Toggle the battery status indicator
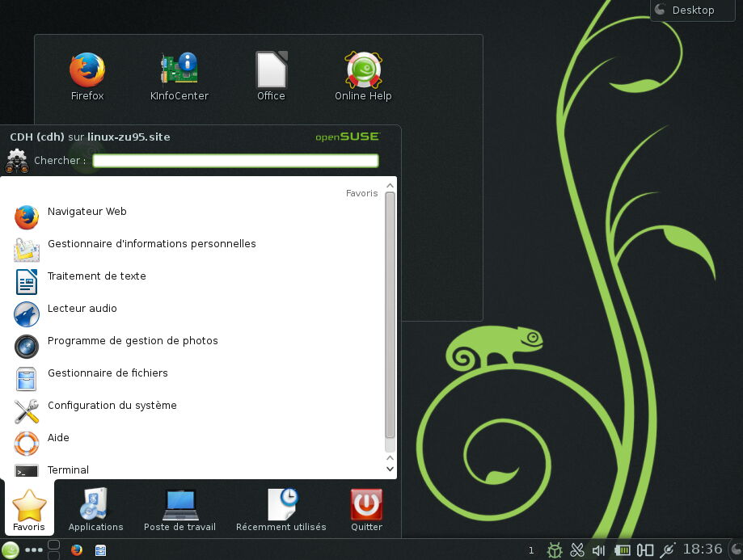743x560 pixels. (623, 549)
